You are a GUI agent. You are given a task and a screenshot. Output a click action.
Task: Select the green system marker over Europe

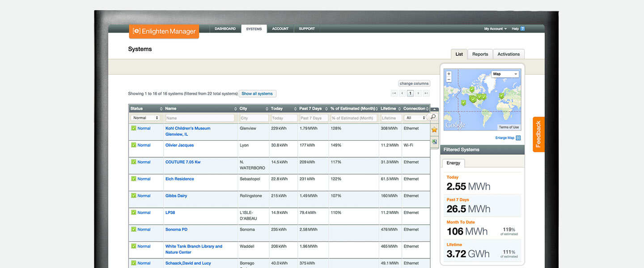click(x=501, y=96)
